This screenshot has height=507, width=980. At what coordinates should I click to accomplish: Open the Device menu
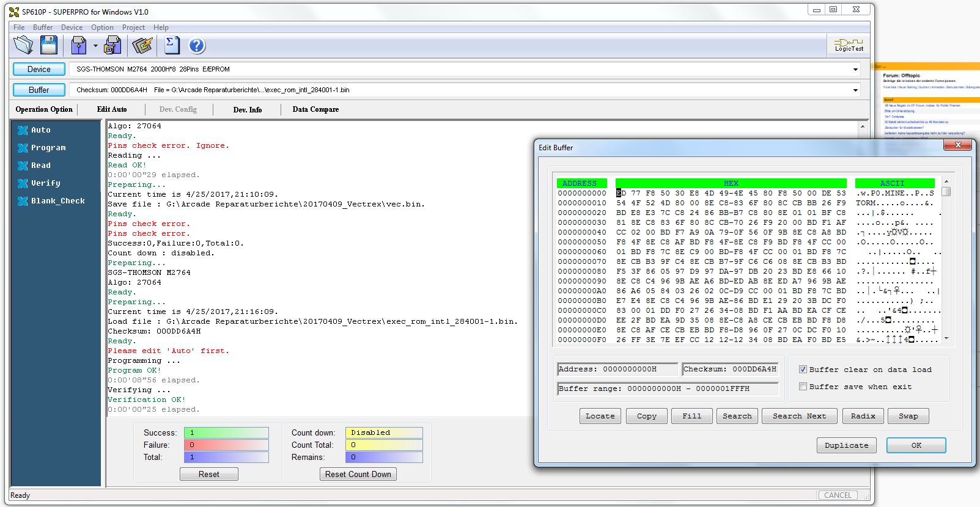(72, 27)
